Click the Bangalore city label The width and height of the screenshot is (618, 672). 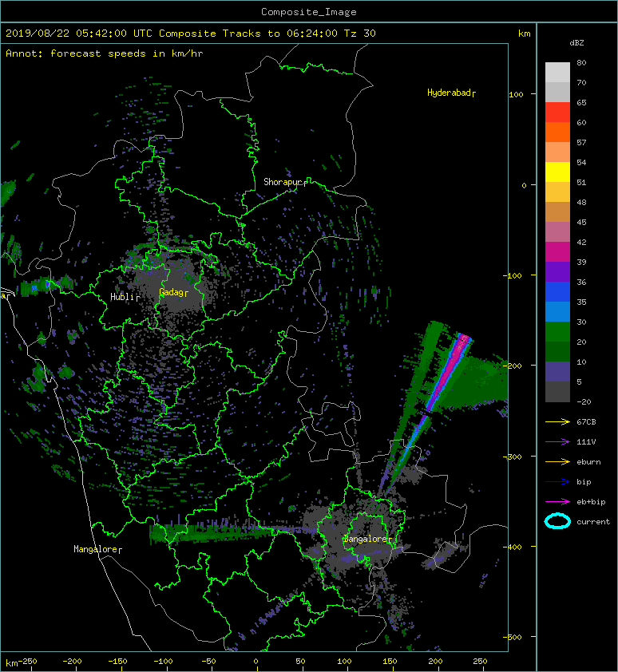(367, 540)
